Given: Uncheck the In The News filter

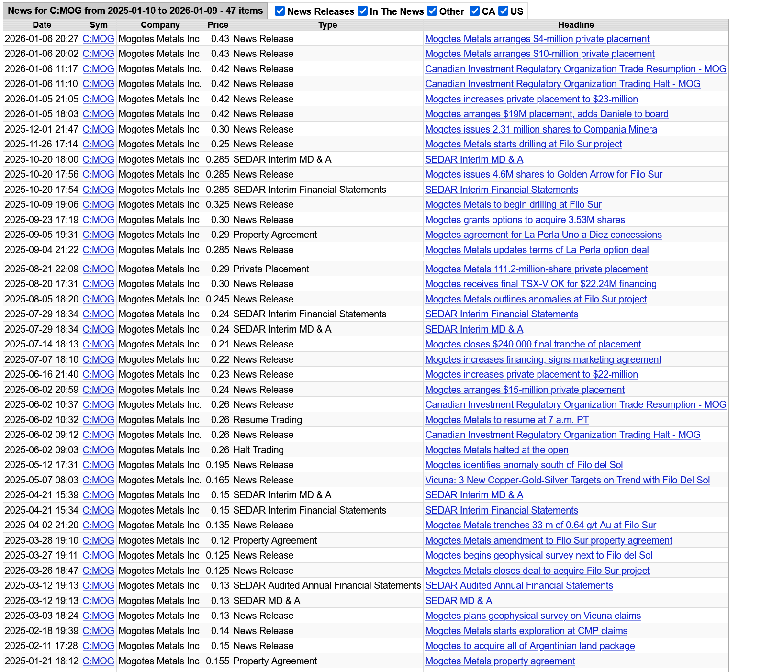Looking at the screenshot, I should click(363, 11).
